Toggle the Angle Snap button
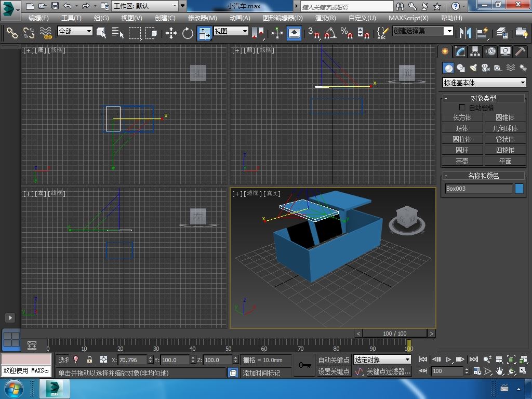 click(x=330, y=33)
